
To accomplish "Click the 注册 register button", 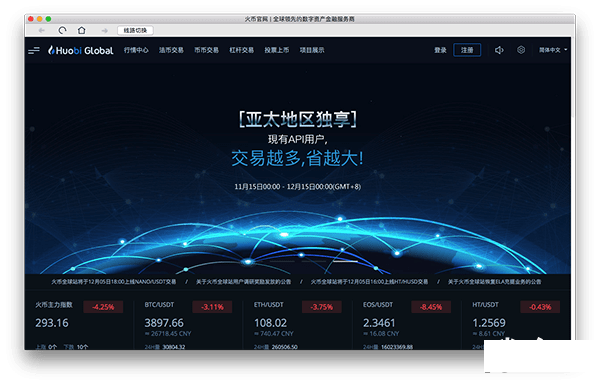I will tap(467, 50).
